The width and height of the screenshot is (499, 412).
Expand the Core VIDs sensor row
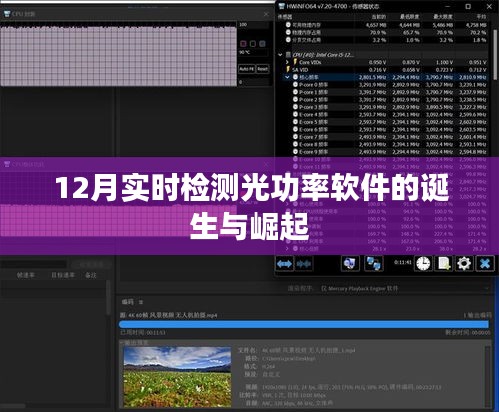[287, 62]
